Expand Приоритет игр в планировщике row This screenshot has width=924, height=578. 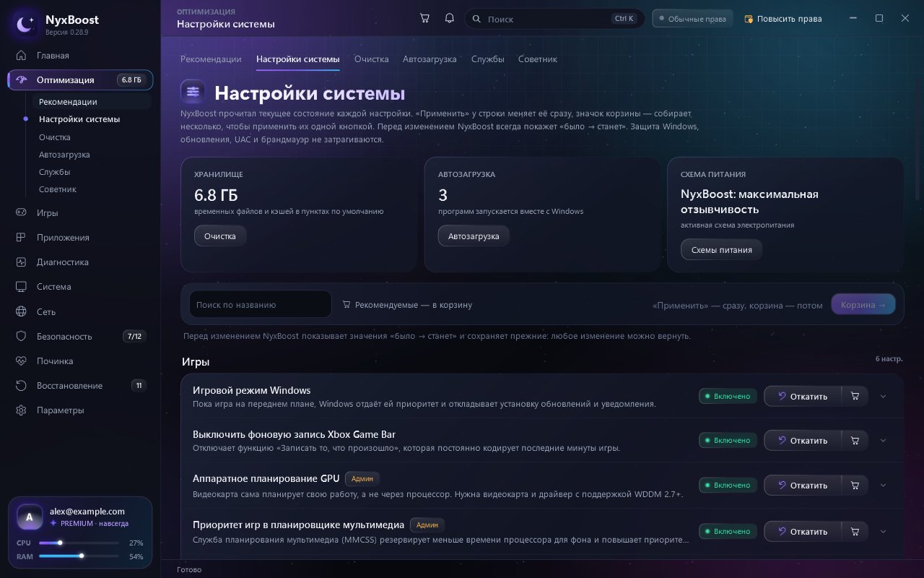click(x=883, y=532)
